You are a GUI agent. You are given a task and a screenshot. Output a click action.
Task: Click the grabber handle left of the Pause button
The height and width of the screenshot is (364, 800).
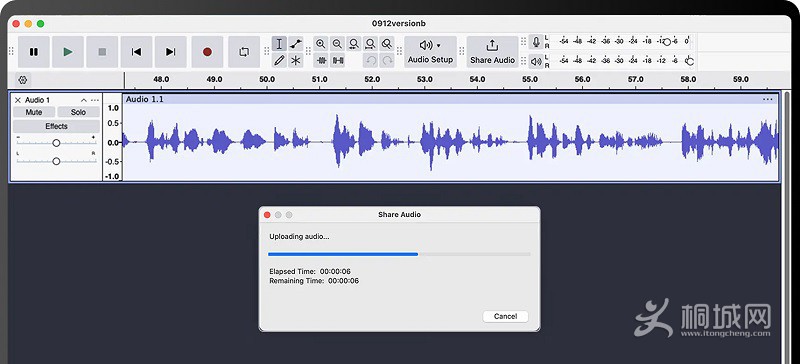(11, 52)
